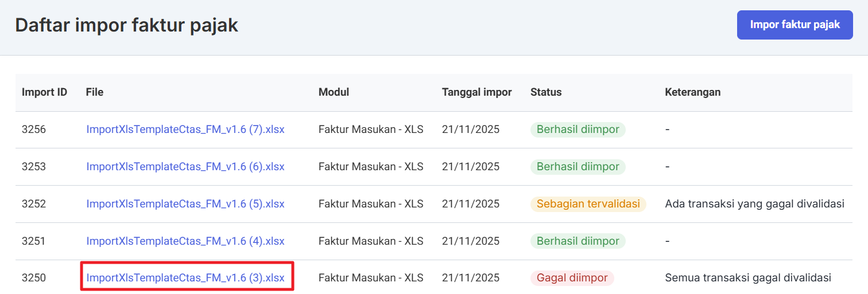The width and height of the screenshot is (868, 294).
Task: Open file ImportXlsTemplateCtas_FM_v1.6 (4).xlsx
Action: pos(185,241)
